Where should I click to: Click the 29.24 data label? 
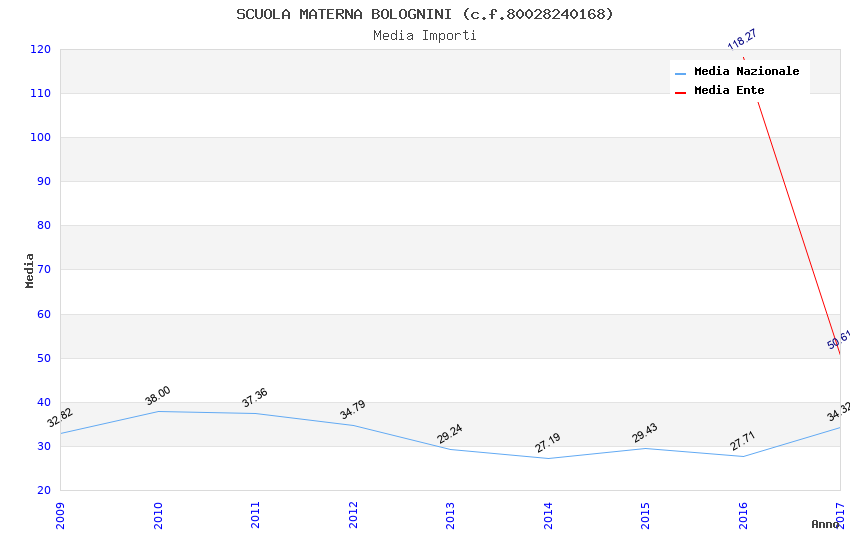coord(450,433)
